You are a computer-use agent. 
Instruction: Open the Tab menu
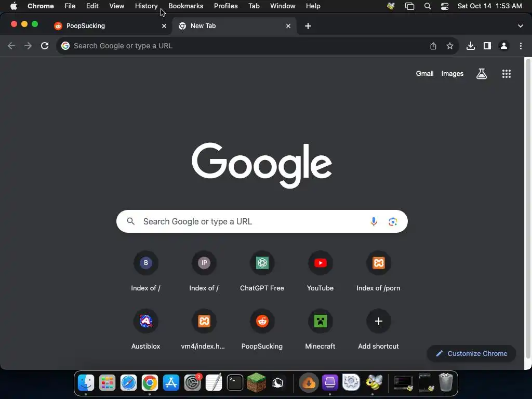(x=254, y=6)
